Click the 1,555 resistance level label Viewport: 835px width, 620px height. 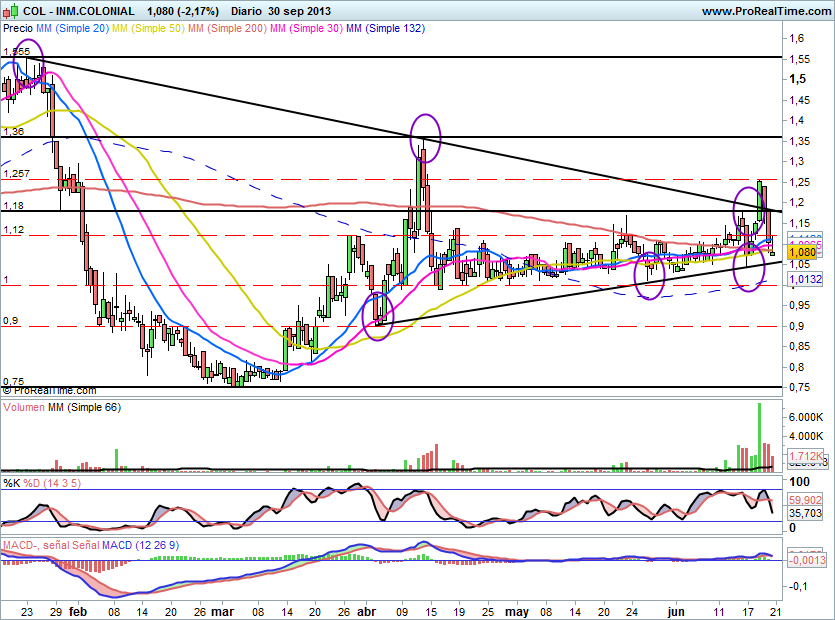(16, 50)
